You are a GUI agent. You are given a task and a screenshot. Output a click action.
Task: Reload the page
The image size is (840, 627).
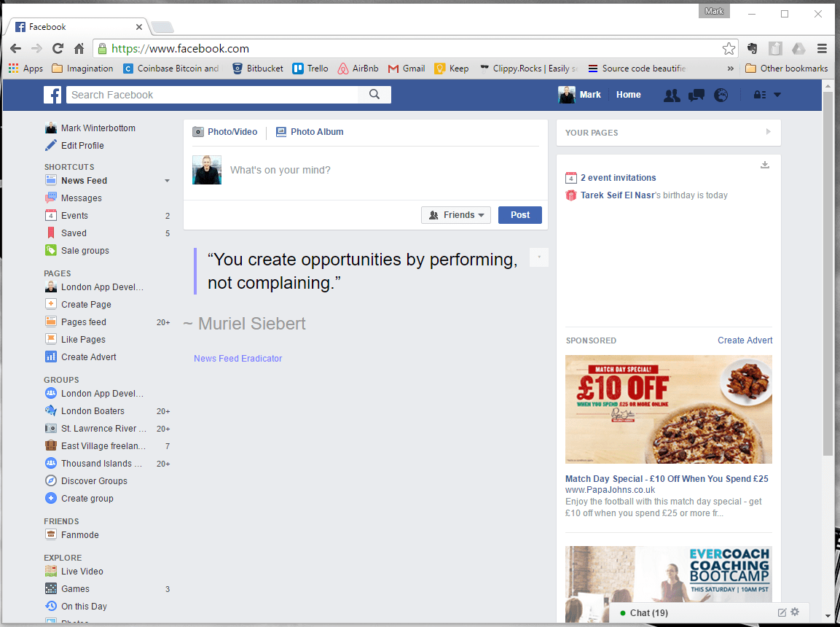pos(58,49)
